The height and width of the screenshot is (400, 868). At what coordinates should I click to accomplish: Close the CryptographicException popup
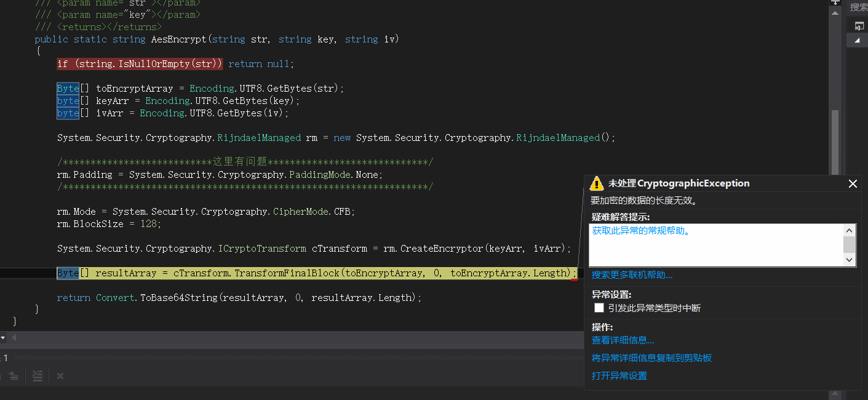pos(853,183)
